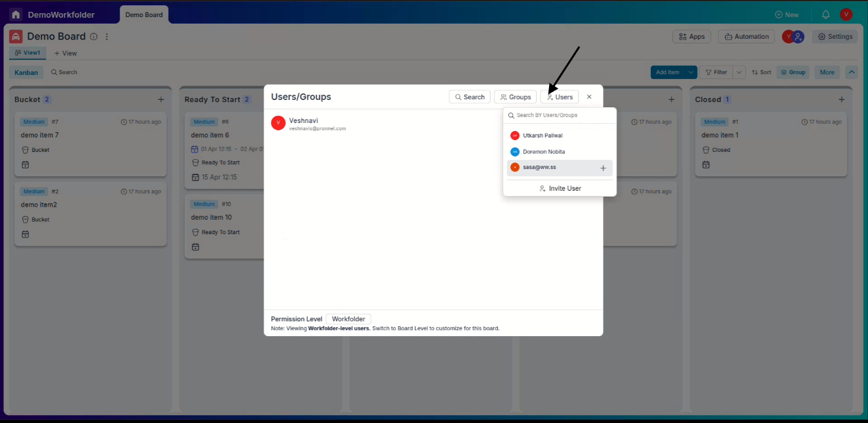Click the Demo Board car icon
Viewport: 868px width, 423px height.
click(16, 37)
